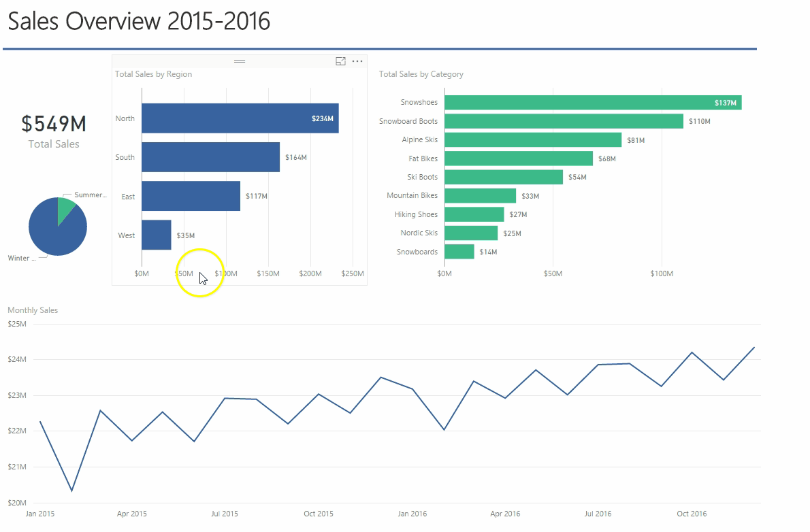Viewport: 810px width, 532px height.
Task: Click the $35M data label
Action: point(185,235)
